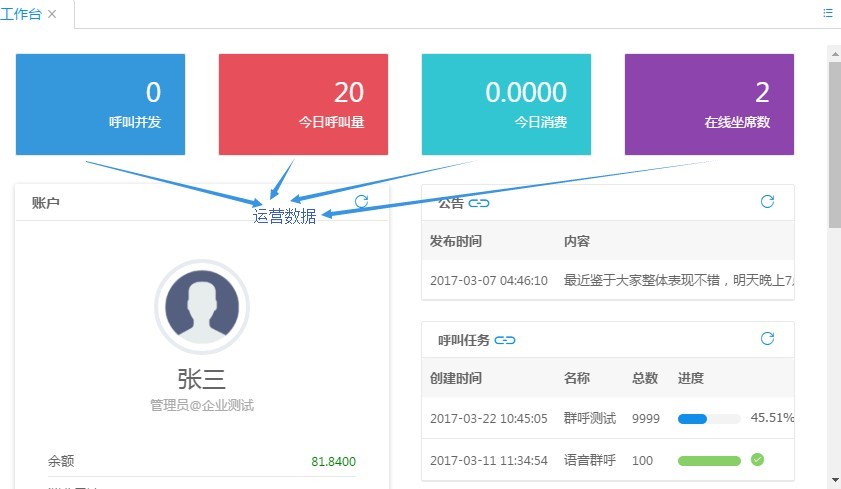841x489 pixels.
Task: Click the refresh icon in the 账户 panel
Action: tap(362, 202)
